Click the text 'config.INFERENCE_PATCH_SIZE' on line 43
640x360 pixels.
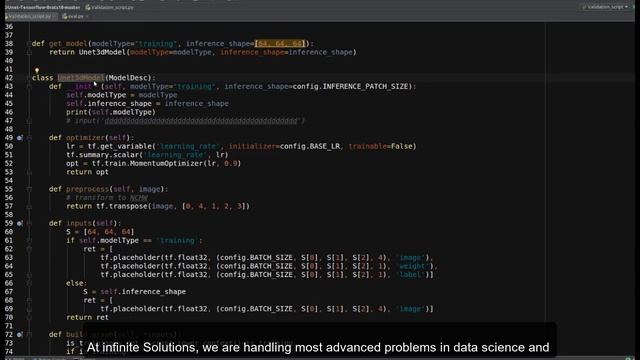pyautogui.click(x=350, y=87)
